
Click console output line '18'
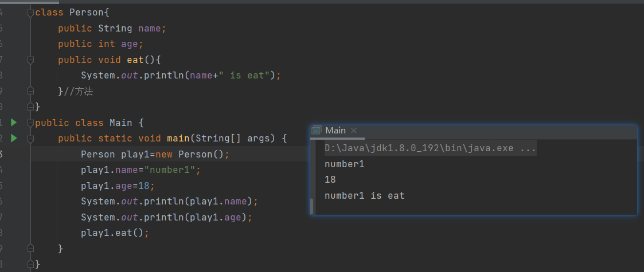(x=330, y=180)
